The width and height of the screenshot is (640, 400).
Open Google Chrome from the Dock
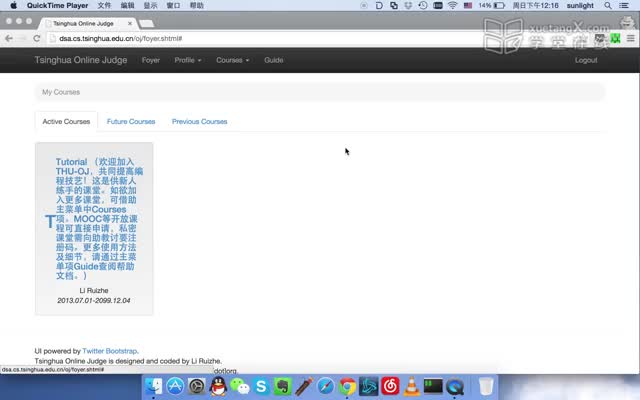tap(347, 386)
